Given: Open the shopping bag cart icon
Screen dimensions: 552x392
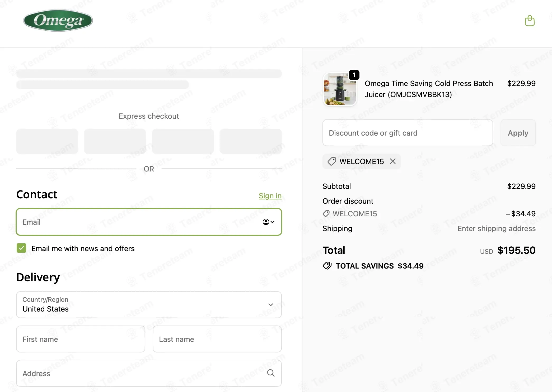Looking at the screenshot, I should [x=530, y=21].
